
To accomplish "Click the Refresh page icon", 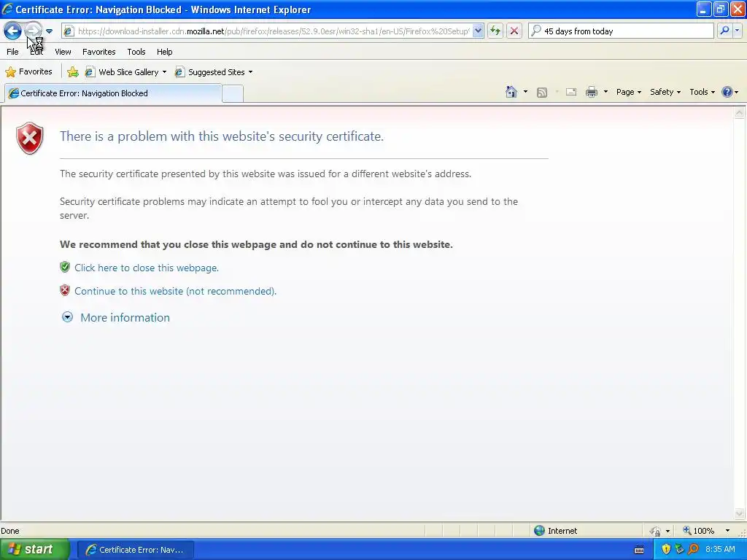I will coord(495,31).
